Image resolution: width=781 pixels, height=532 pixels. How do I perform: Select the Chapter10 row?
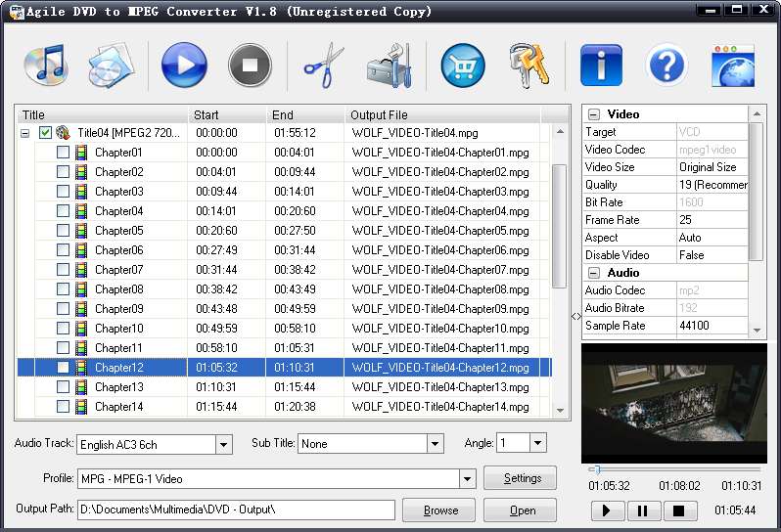pyautogui.click(x=285, y=329)
